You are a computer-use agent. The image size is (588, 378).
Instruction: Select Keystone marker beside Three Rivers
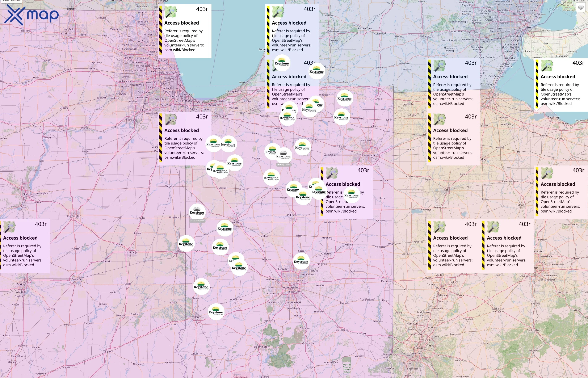317,71
